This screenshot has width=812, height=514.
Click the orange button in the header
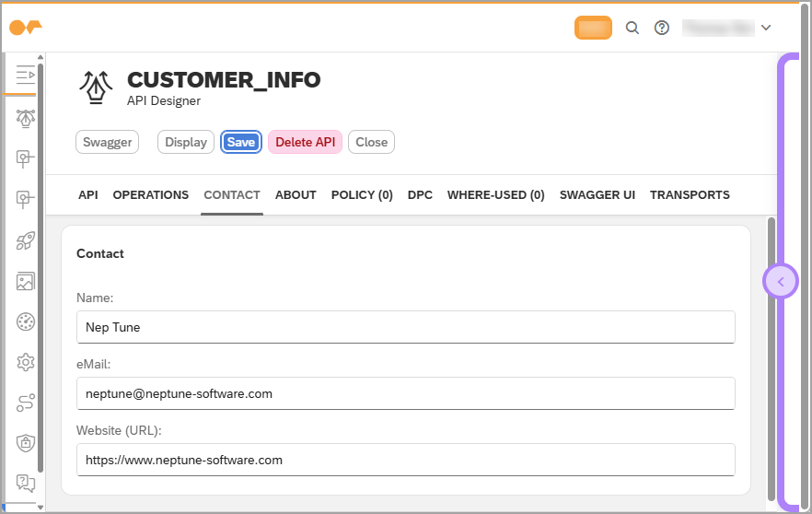click(593, 28)
